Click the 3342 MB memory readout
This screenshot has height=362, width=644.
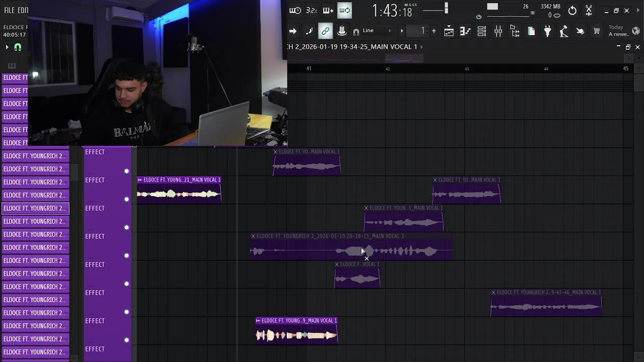click(550, 7)
